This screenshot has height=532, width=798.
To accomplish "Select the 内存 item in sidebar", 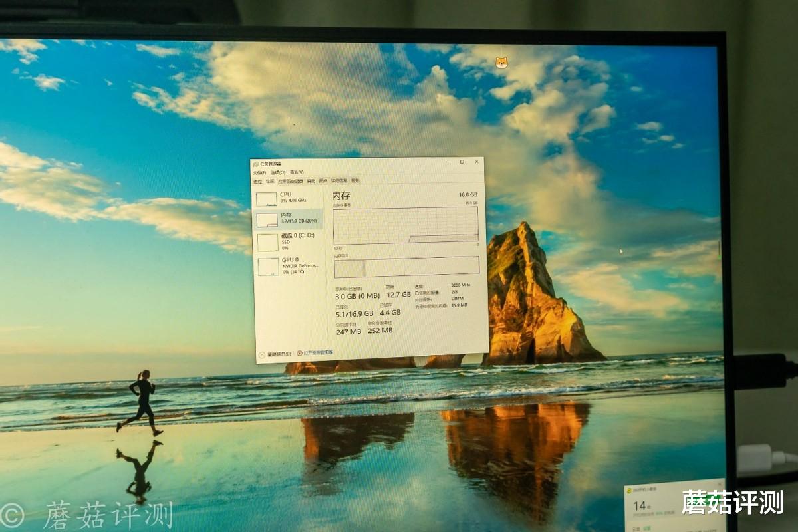I will click(x=289, y=219).
